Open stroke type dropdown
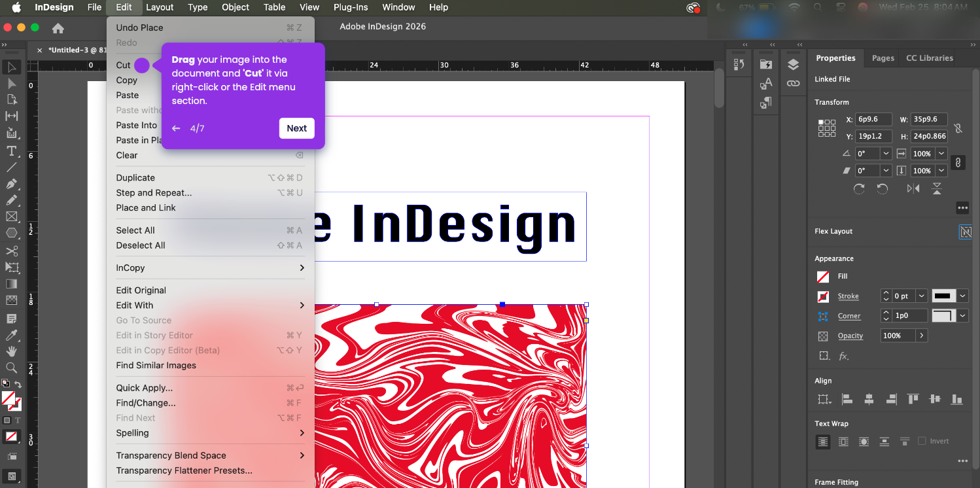This screenshot has width=980, height=488. click(x=962, y=296)
